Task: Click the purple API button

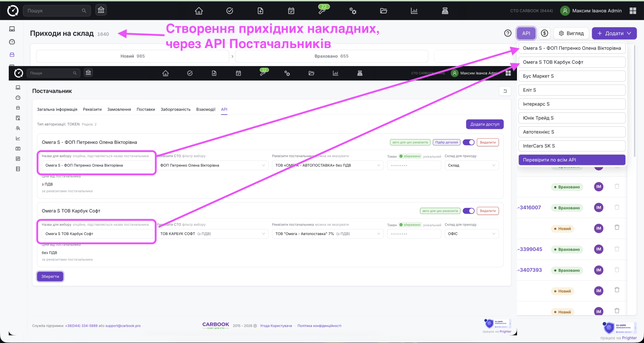Action: (x=526, y=33)
